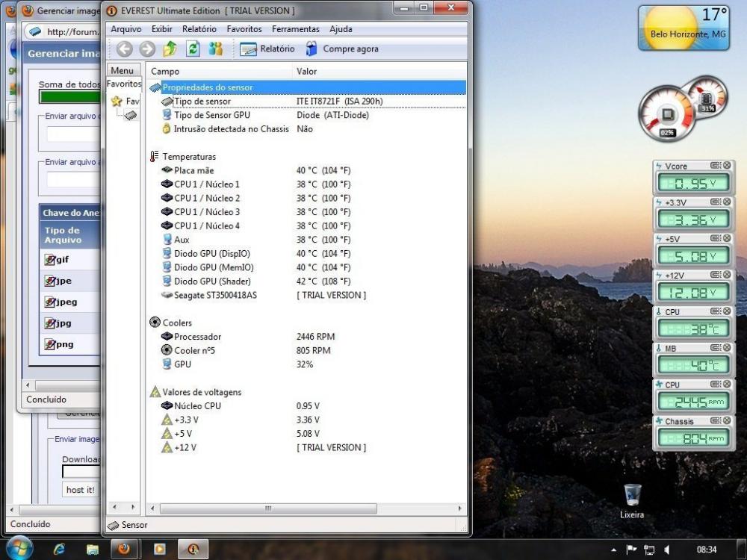Open the users/community toolbar icon
747x560 pixels.
click(x=216, y=49)
